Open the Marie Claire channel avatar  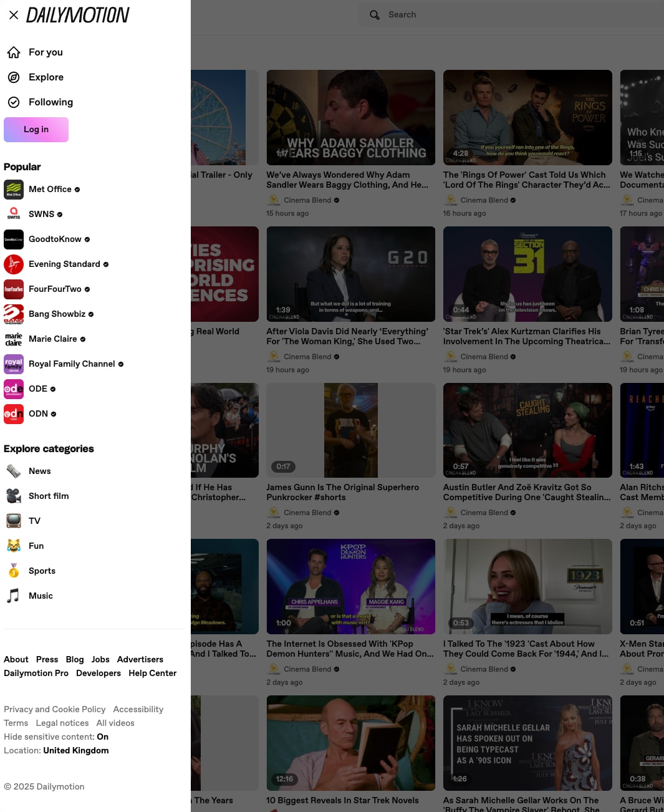[x=14, y=339]
